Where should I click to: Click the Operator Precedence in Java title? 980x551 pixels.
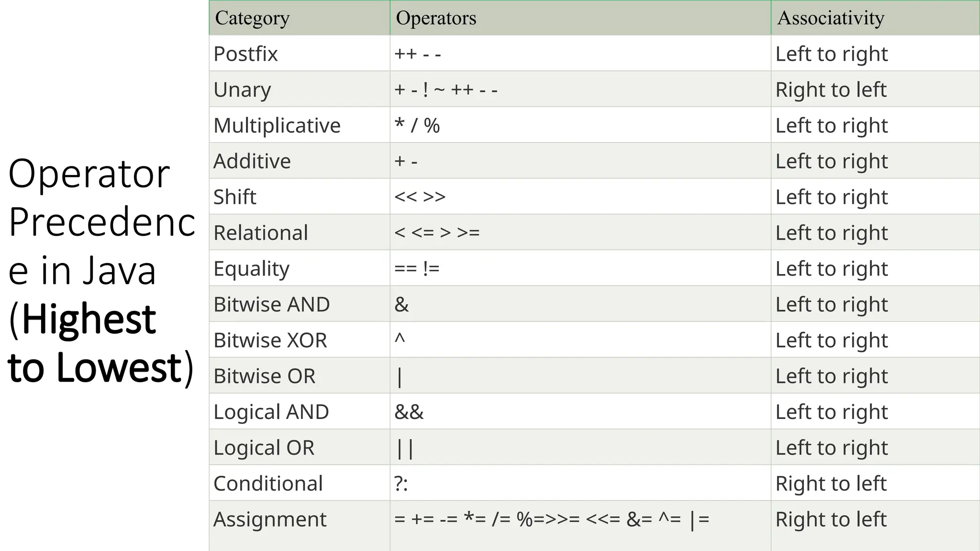tap(101, 270)
